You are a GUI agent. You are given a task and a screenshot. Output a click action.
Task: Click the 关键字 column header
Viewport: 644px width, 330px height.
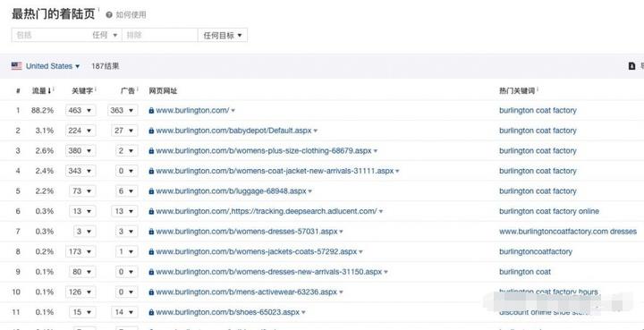tap(82, 90)
